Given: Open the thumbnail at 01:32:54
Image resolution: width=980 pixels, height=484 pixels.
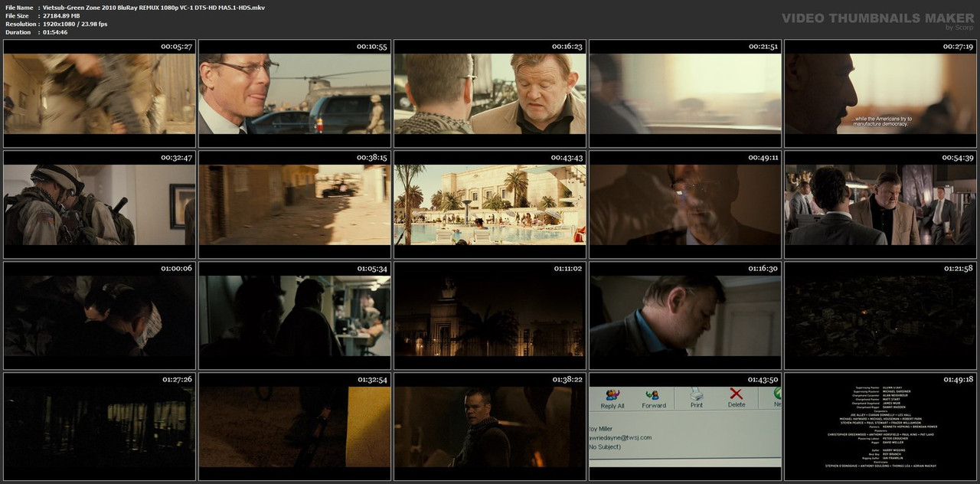Looking at the screenshot, I should coord(295,427).
